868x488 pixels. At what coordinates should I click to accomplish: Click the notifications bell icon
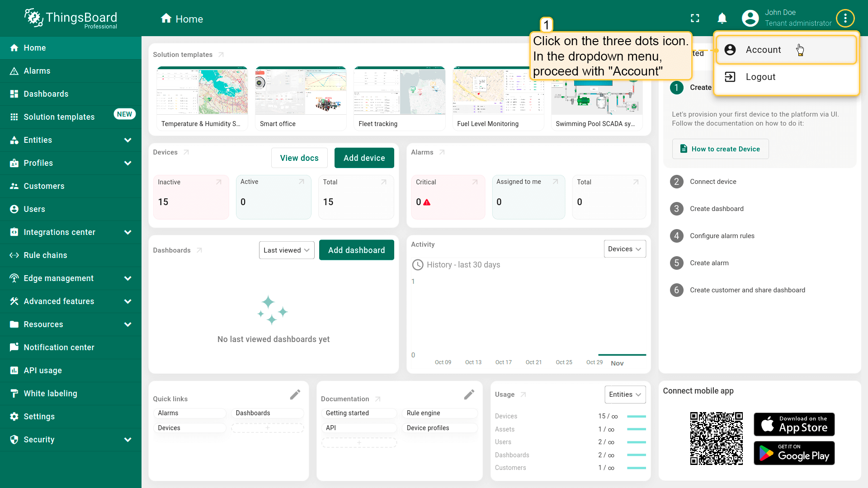click(722, 19)
